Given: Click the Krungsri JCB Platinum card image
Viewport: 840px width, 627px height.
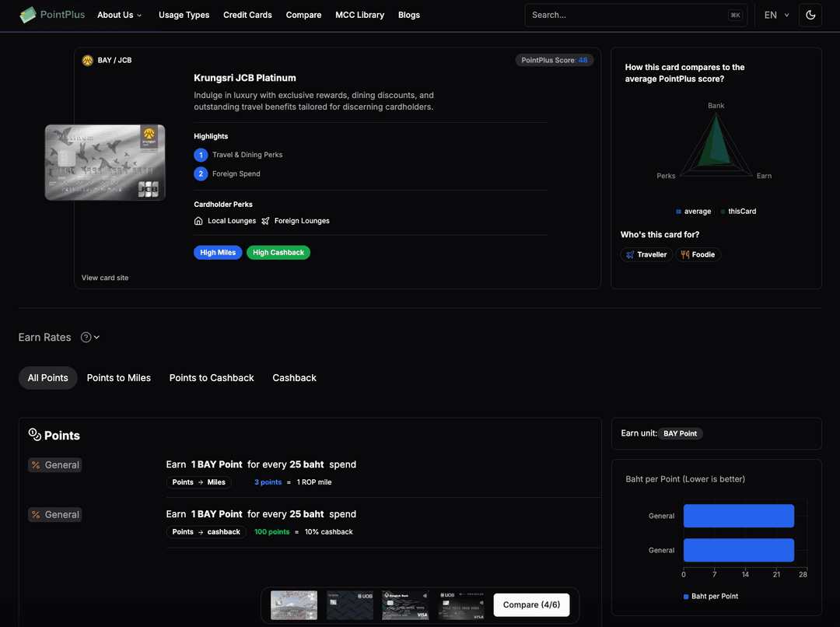Looking at the screenshot, I should pyautogui.click(x=105, y=163).
